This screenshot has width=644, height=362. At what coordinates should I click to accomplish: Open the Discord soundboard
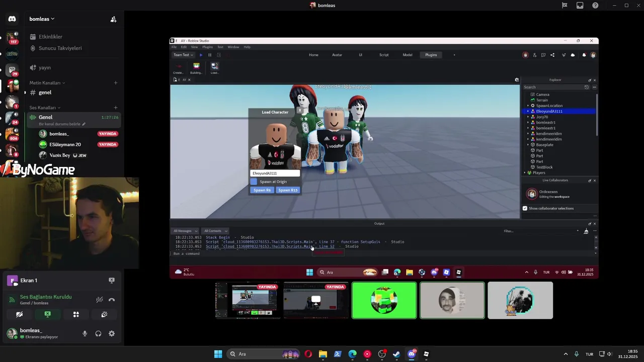(104, 314)
